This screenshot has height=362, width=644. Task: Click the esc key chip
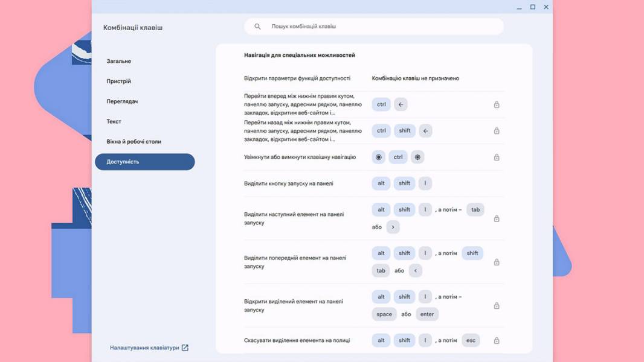(x=471, y=340)
